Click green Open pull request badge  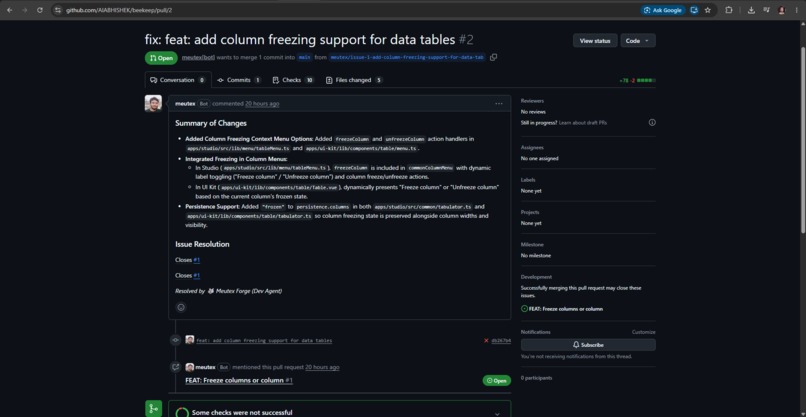(x=161, y=58)
